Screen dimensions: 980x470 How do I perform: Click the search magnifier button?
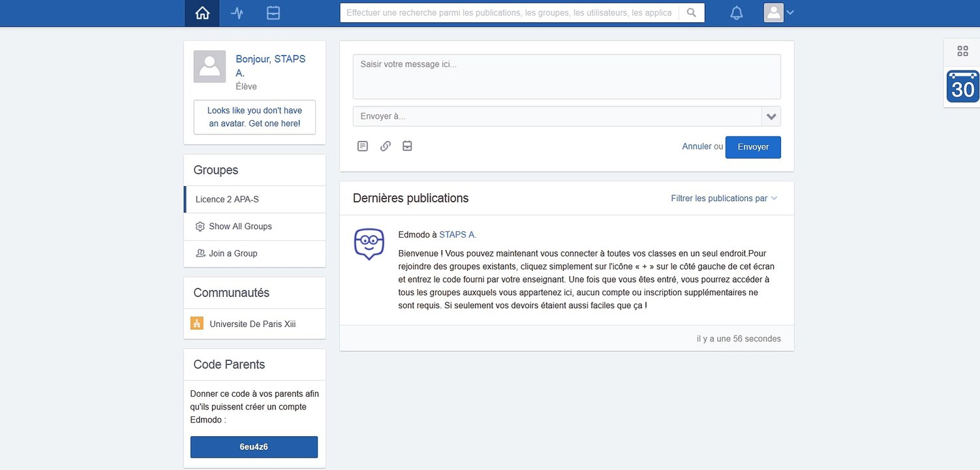[x=692, y=12]
